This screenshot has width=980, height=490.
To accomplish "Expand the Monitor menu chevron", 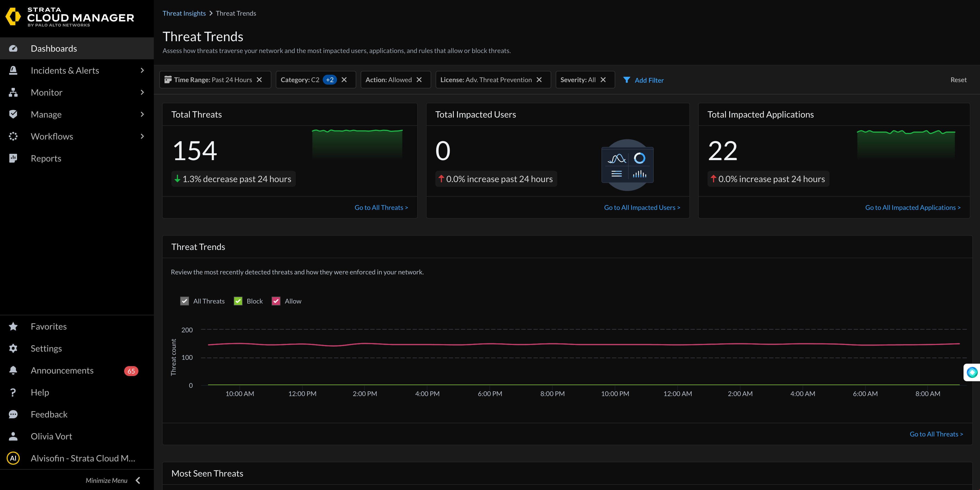I will point(142,92).
